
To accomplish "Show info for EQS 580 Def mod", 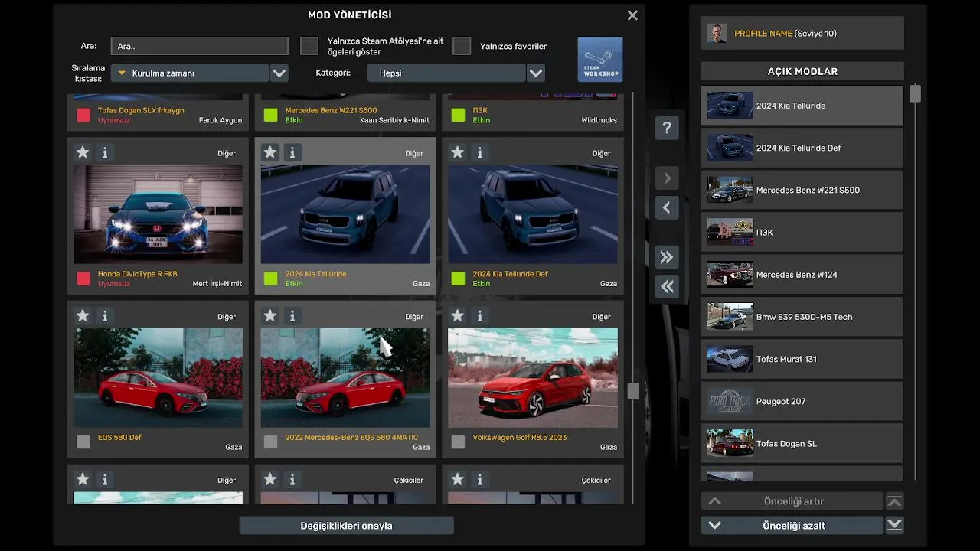I will 105,315.
